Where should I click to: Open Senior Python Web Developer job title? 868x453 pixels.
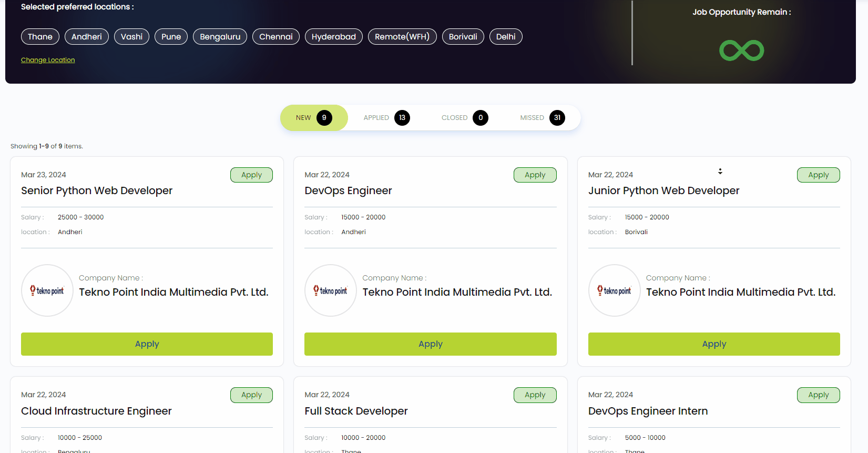click(97, 190)
